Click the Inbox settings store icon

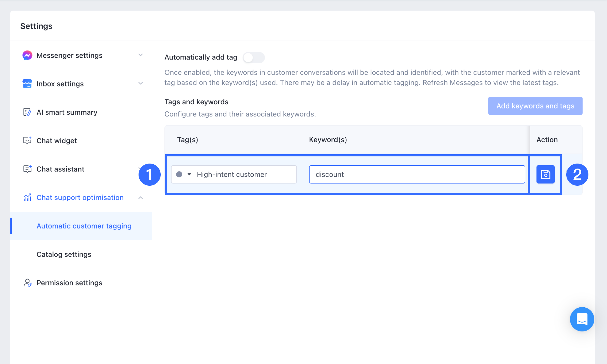[x=27, y=84]
